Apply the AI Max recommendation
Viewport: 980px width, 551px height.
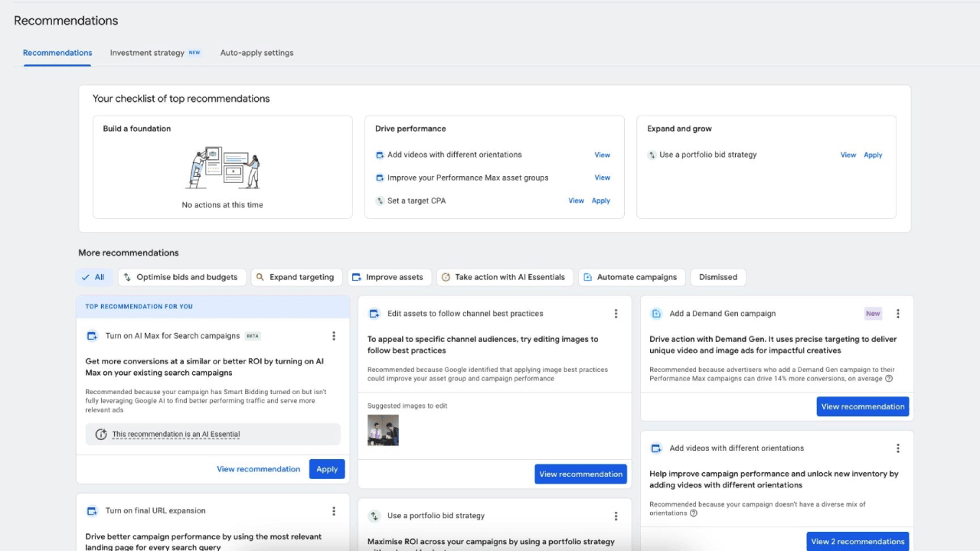click(x=327, y=469)
